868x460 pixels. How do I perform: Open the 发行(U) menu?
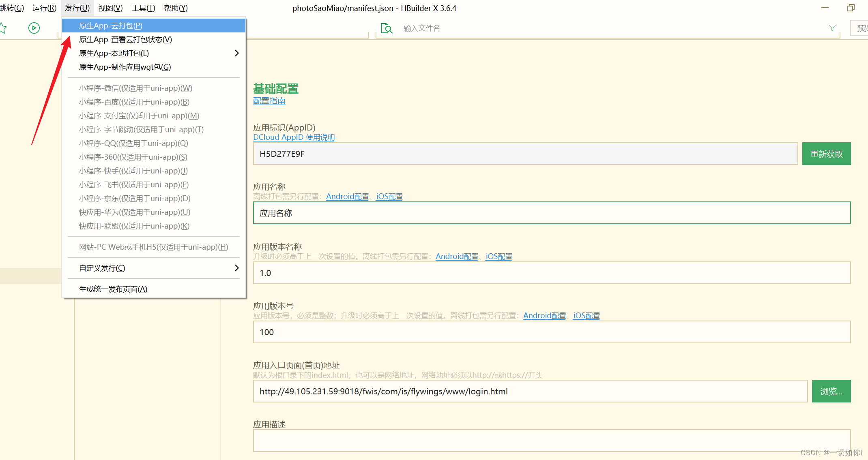coord(77,8)
